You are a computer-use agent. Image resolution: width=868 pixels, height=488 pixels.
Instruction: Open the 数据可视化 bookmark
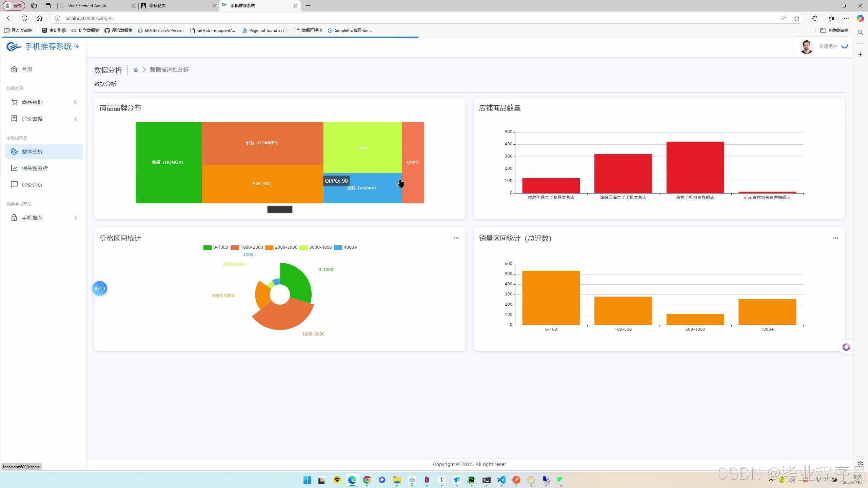tap(308, 30)
